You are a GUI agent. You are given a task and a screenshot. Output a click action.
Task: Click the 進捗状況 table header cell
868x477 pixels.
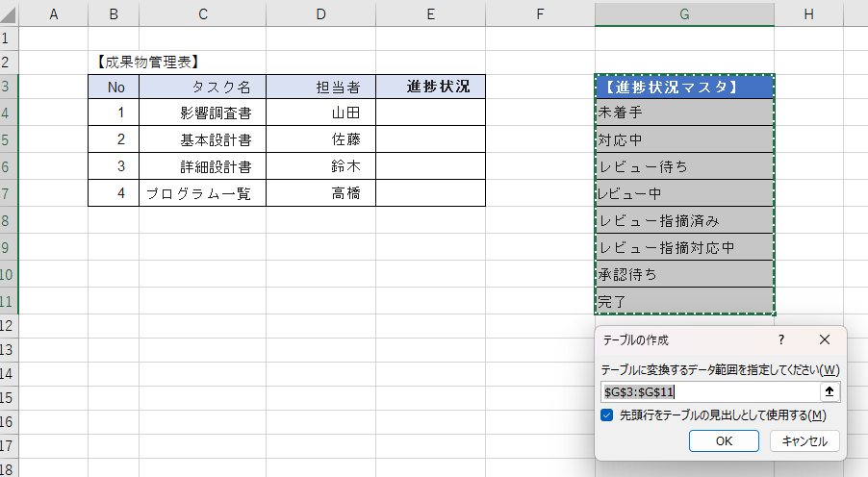pos(430,87)
